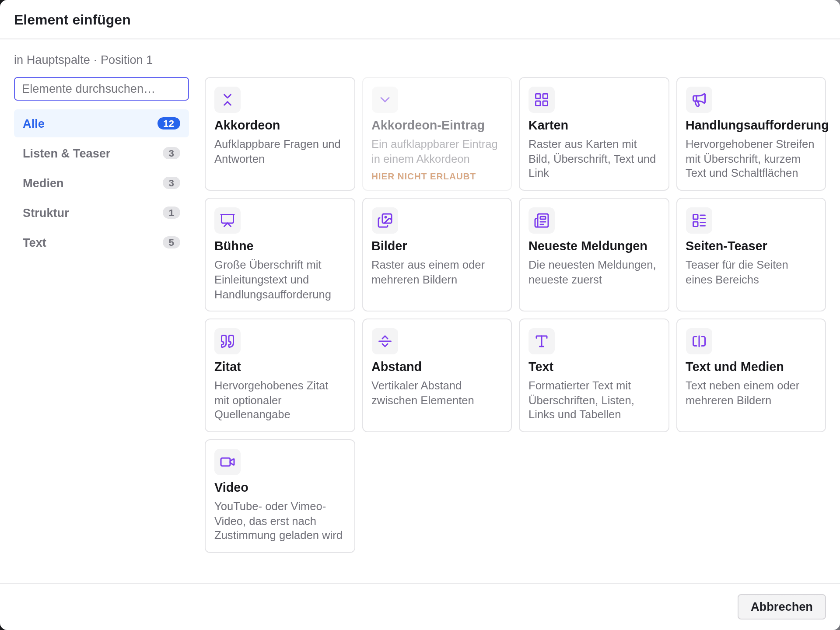Click the Zitat quotation marks icon
The width and height of the screenshot is (840, 630).
coord(227,341)
